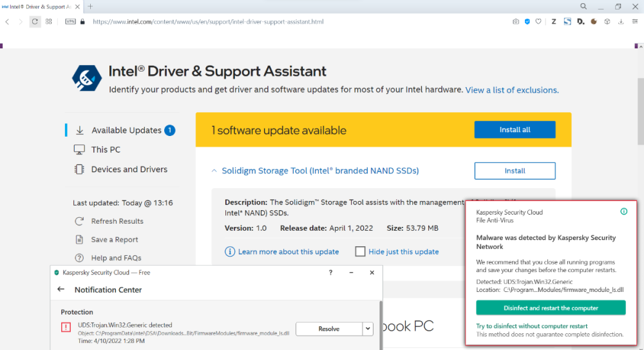The image size is (644, 350).
Task: Install the Solidigm Storage Tool update
Action: pyautogui.click(x=515, y=171)
